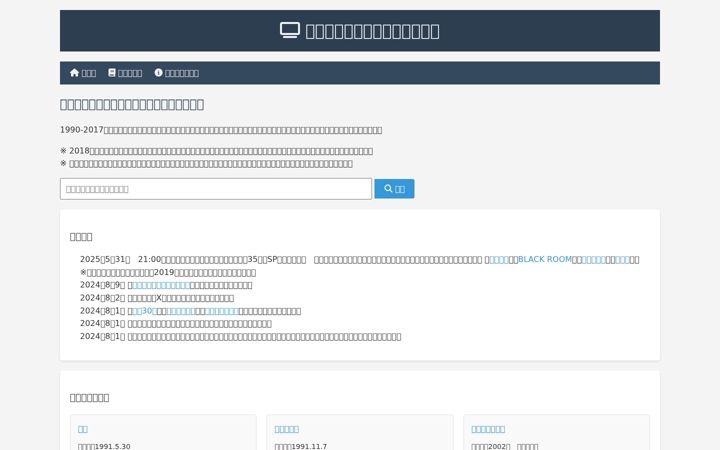
Task: Open the info circle navigation item
Action: coord(177,73)
